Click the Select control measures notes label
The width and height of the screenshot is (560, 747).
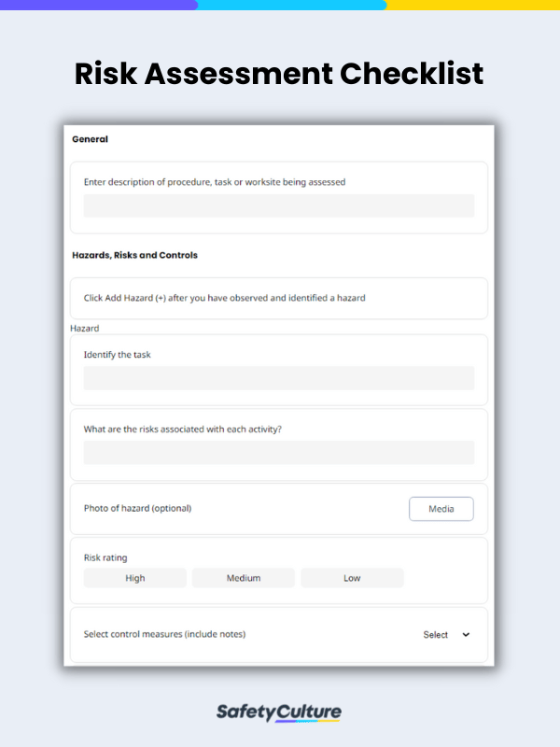pyautogui.click(x=162, y=634)
